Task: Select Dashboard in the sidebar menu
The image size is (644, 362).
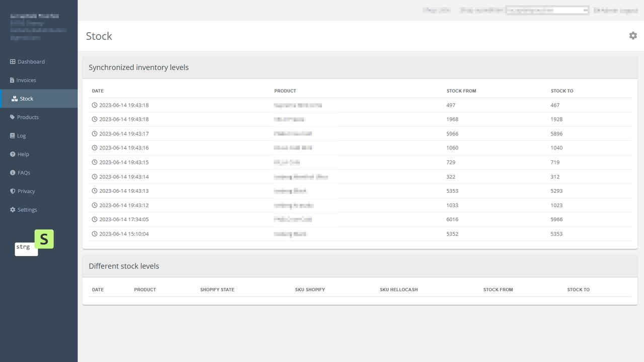Action: coord(31,61)
